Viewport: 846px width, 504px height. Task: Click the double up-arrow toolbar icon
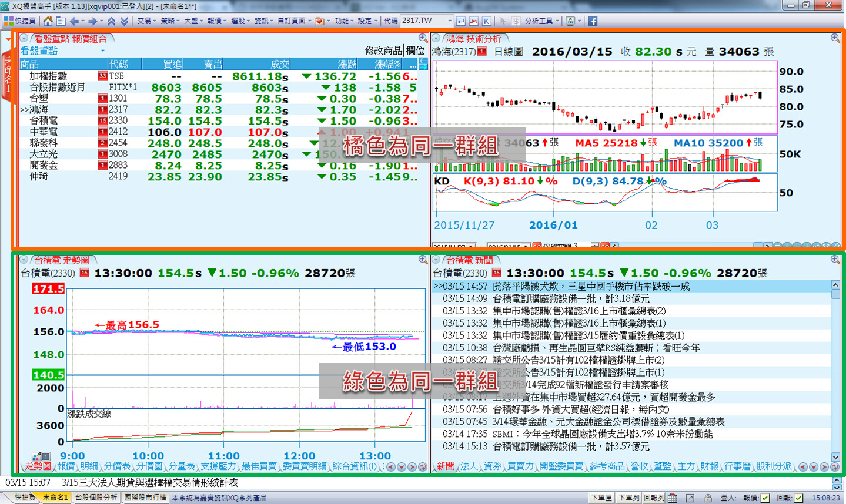coord(111,21)
